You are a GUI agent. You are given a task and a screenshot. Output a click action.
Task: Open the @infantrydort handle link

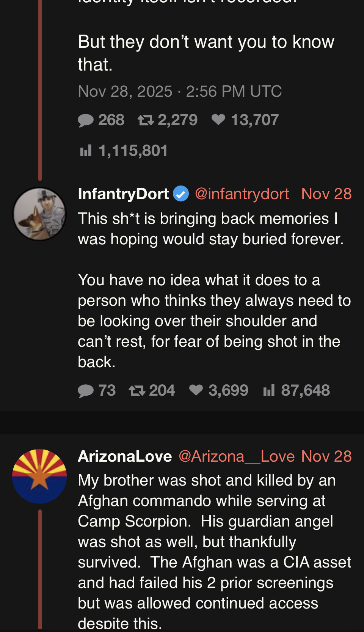pyautogui.click(x=242, y=194)
